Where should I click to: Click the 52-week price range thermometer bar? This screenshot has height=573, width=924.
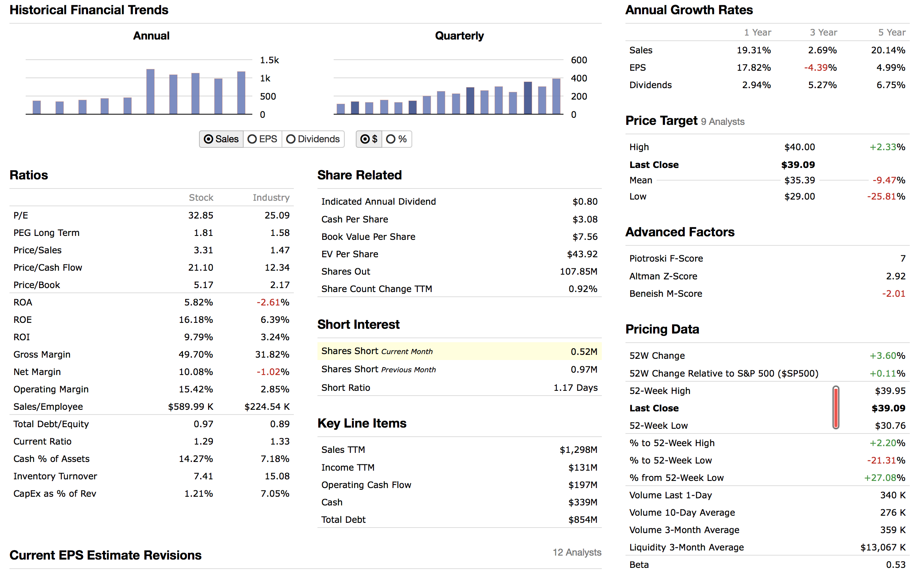click(836, 407)
